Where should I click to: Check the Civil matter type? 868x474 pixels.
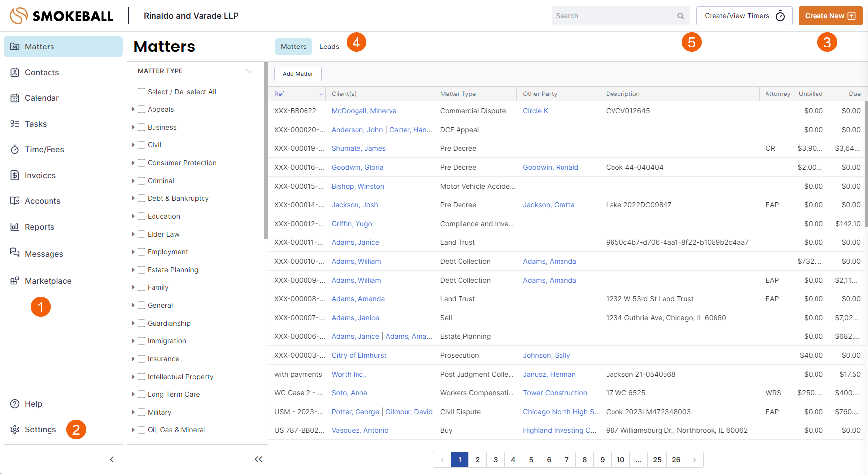[141, 145]
